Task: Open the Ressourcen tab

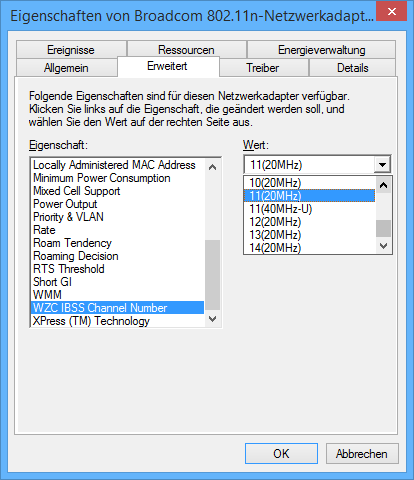Action: click(186, 50)
